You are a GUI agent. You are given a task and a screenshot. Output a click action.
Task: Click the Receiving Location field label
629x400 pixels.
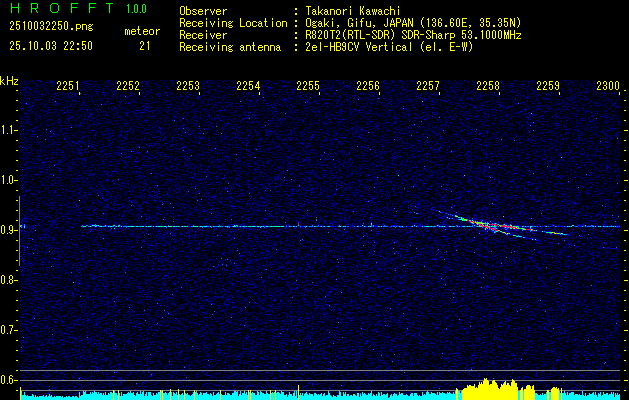pos(228,22)
